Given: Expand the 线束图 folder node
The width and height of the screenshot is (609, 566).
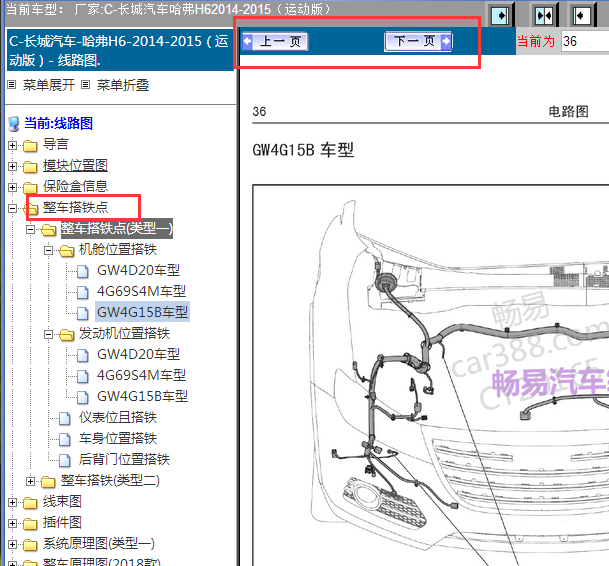Looking at the screenshot, I should click(x=12, y=502).
